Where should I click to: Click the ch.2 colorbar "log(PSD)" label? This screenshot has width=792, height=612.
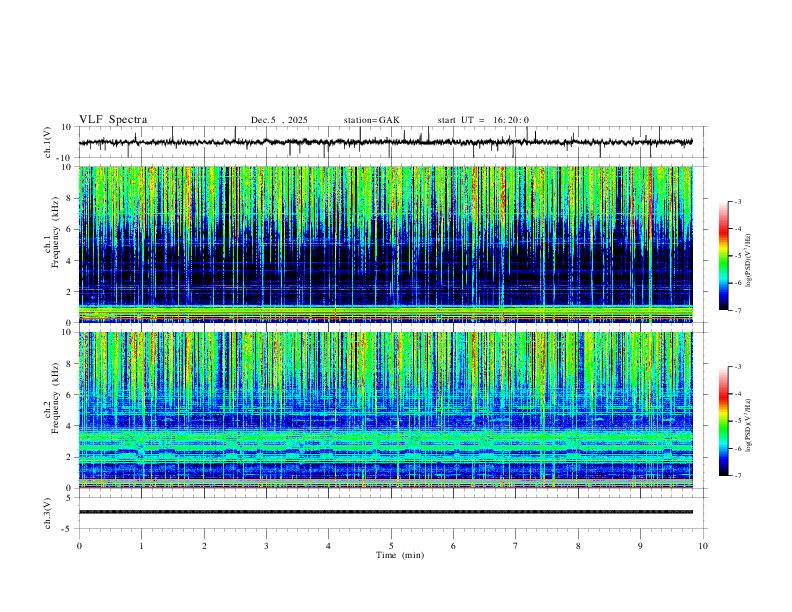coord(748,425)
